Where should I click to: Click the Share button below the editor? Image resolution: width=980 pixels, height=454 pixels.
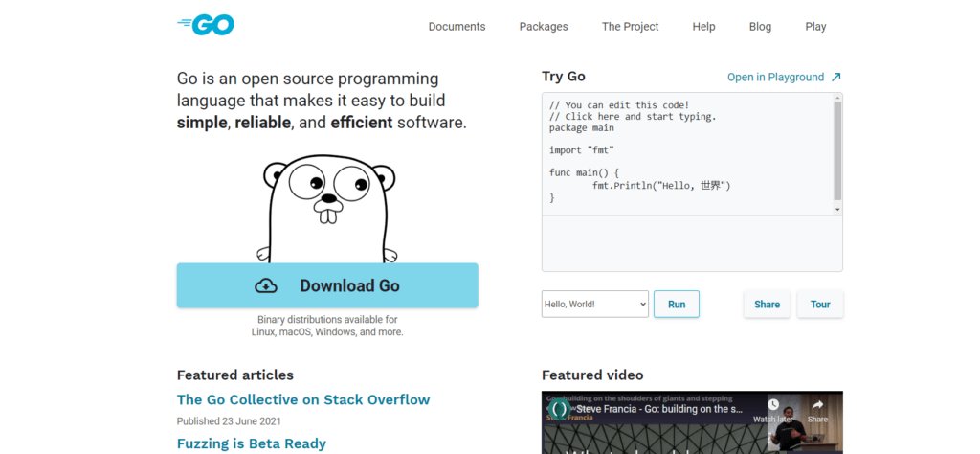pos(767,304)
